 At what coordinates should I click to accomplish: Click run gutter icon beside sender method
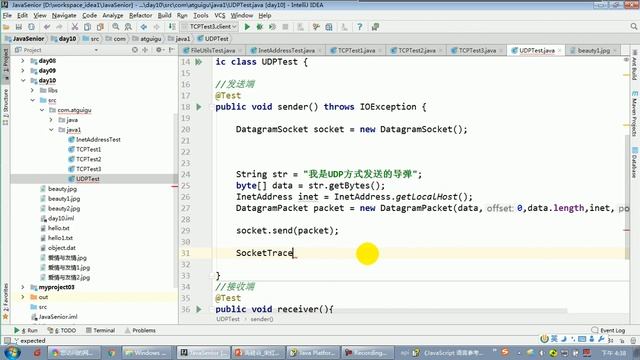click(x=199, y=107)
